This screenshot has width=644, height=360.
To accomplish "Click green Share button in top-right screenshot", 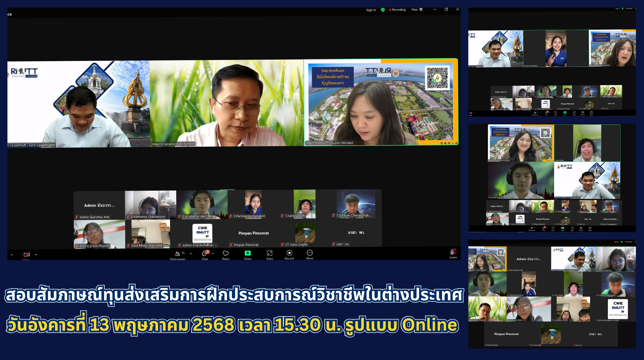I will (x=565, y=112).
